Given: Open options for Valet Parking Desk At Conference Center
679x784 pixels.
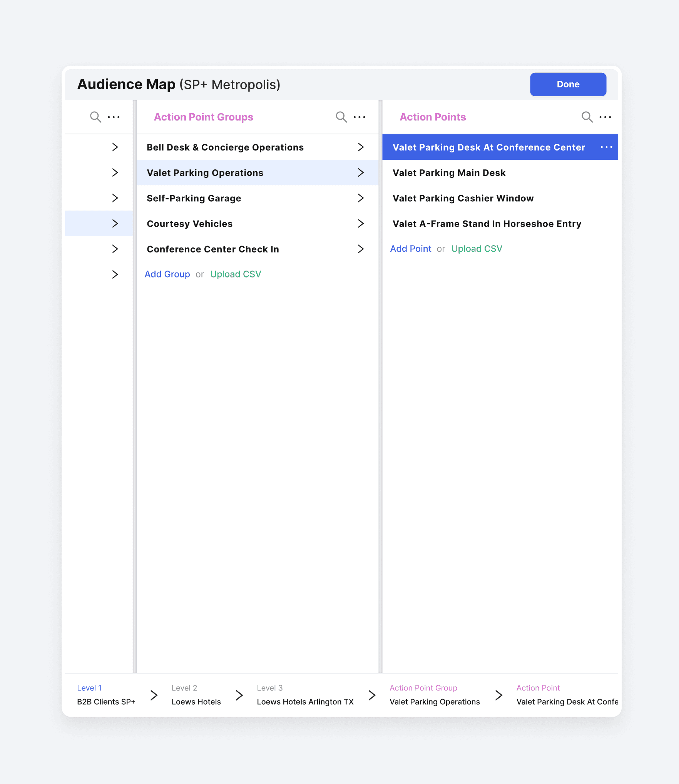Looking at the screenshot, I should [x=606, y=147].
